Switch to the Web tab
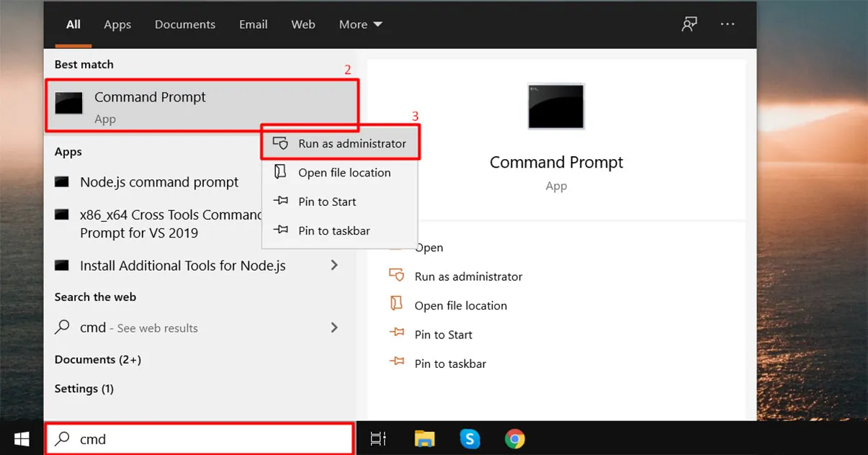Screen dimensions: 868x455 (x=303, y=24)
